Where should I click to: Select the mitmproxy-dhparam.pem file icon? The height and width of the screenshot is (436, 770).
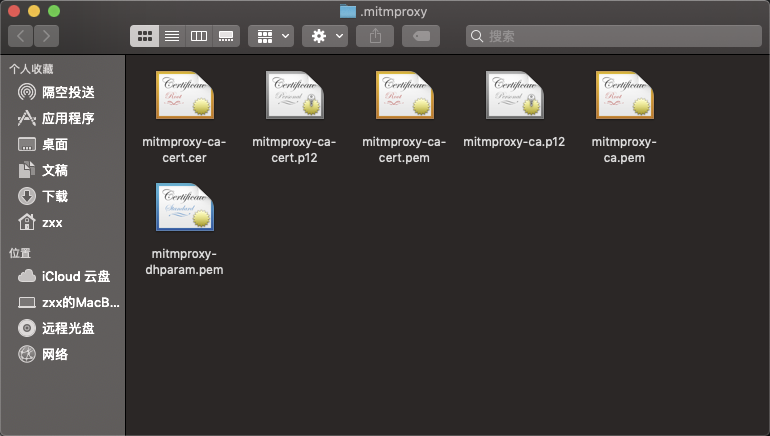point(185,207)
